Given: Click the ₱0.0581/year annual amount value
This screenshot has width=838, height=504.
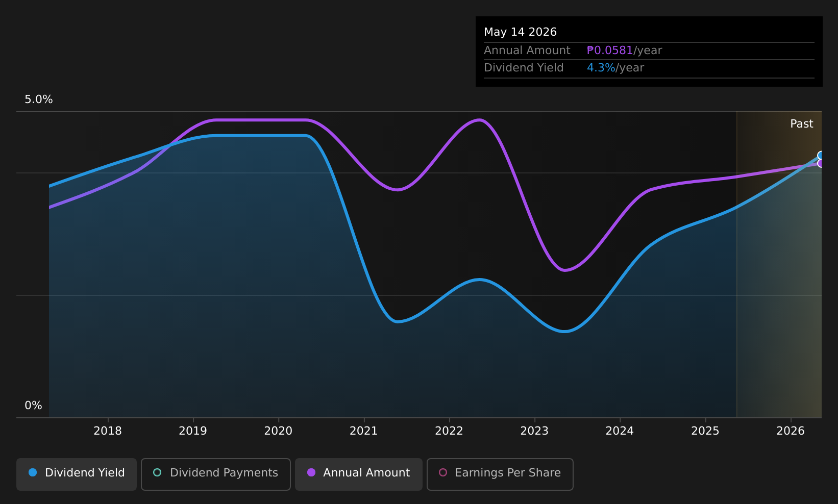Looking at the screenshot, I should [x=624, y=51].
